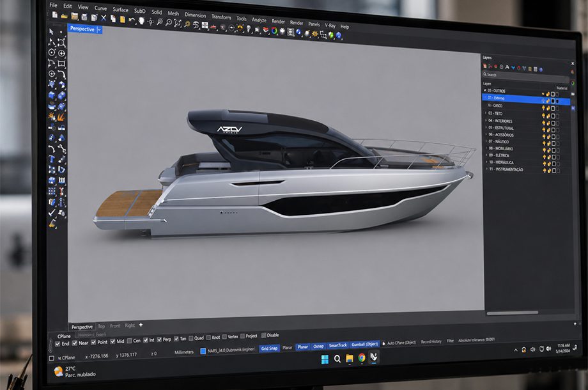Open Windows taskbar search
Image resolution: width=588 pixels, height=390 pixels.
click(x=337, y=359)
